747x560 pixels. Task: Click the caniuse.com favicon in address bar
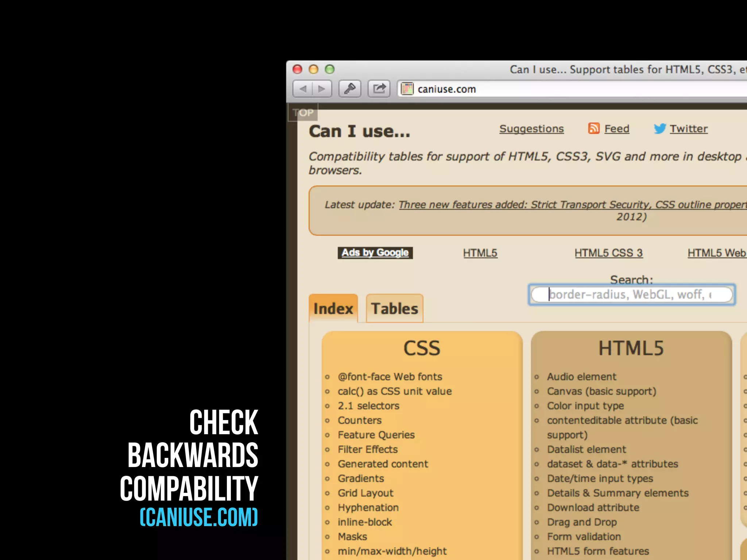click(407, 89)
